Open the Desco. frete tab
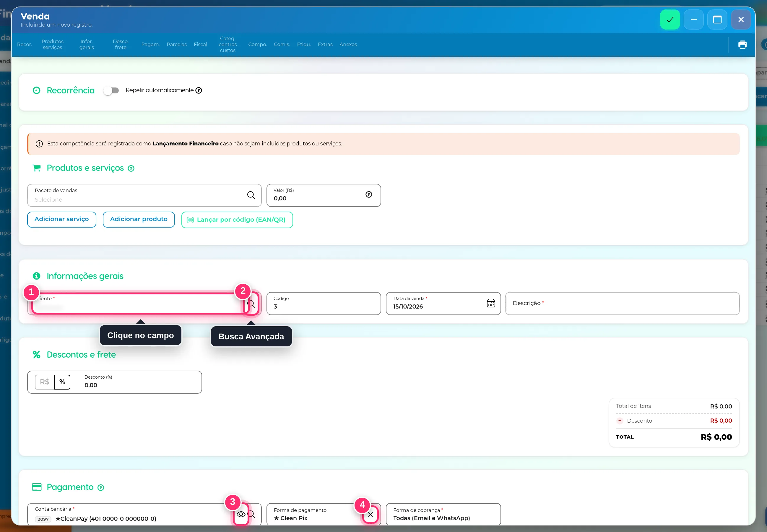Screen dimensions: 767x532 coord(121,44)
